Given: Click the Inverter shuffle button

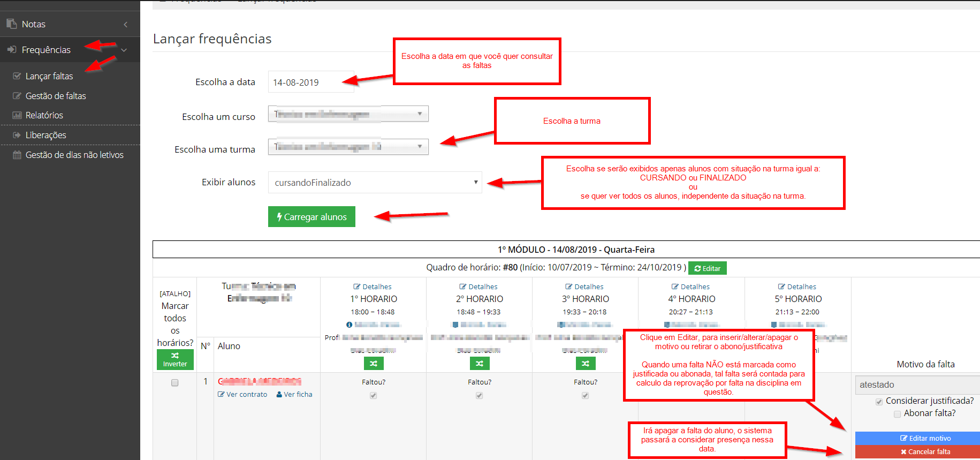Looking at the screenshot, I should tap(175, 359).
